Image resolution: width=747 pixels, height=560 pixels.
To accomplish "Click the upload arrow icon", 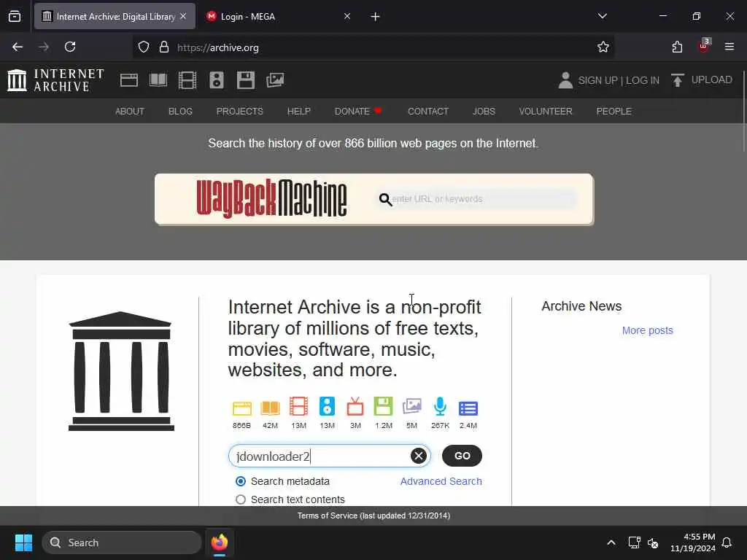I will (x=678, y=80).
